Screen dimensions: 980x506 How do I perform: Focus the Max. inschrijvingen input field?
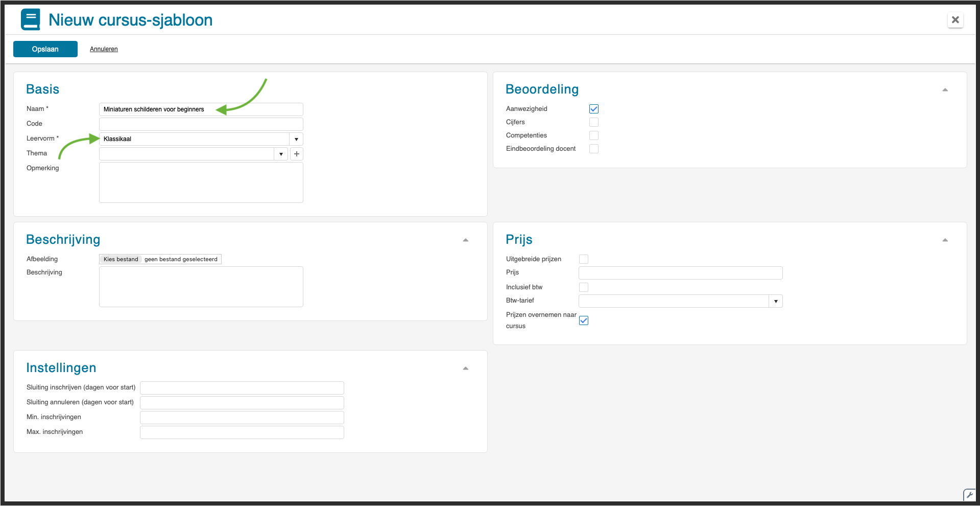click(x=242, y=432)
